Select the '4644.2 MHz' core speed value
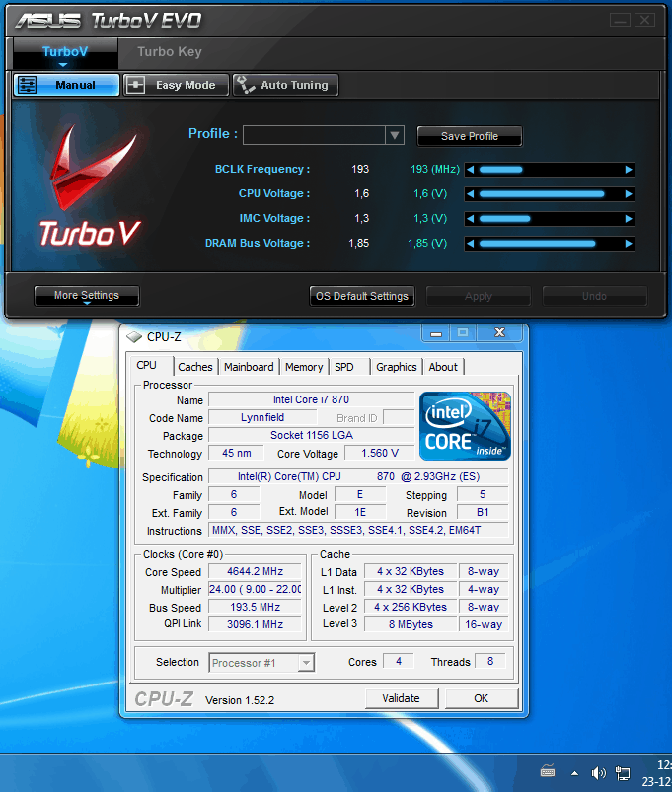 pyautogui.click(x=256, y=571)
